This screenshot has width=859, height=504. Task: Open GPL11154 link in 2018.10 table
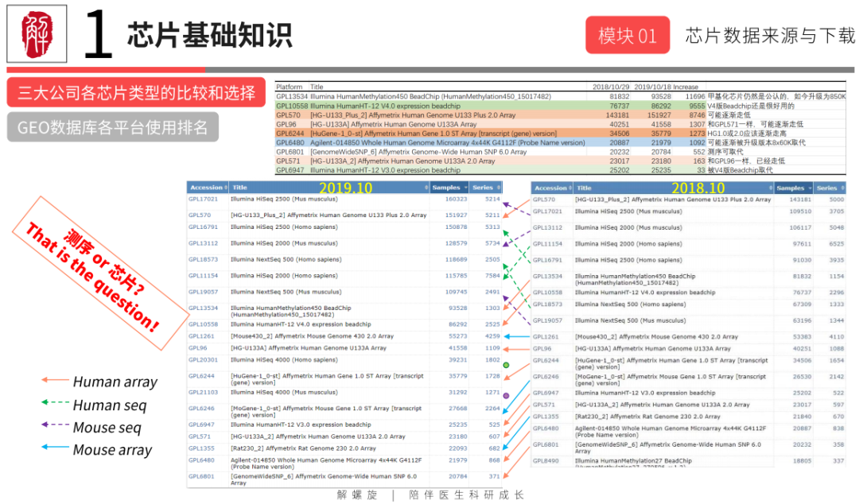pos(546,244)
